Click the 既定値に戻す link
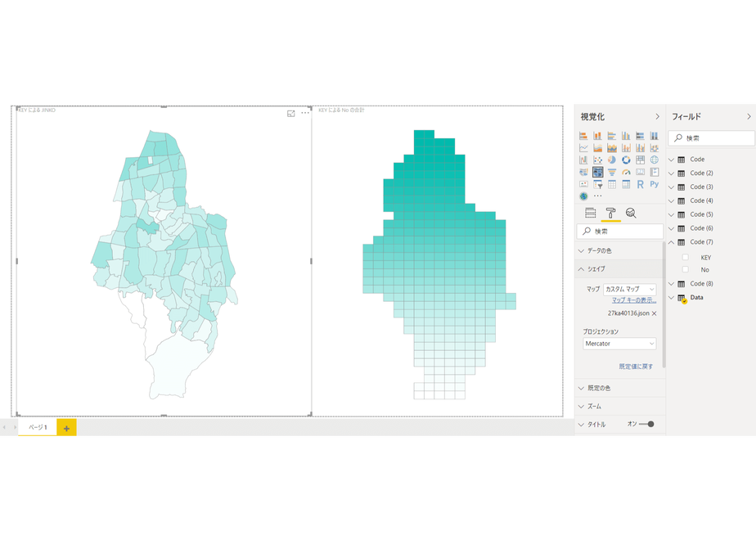Screen dimensions: 756x540 (636, 367)
